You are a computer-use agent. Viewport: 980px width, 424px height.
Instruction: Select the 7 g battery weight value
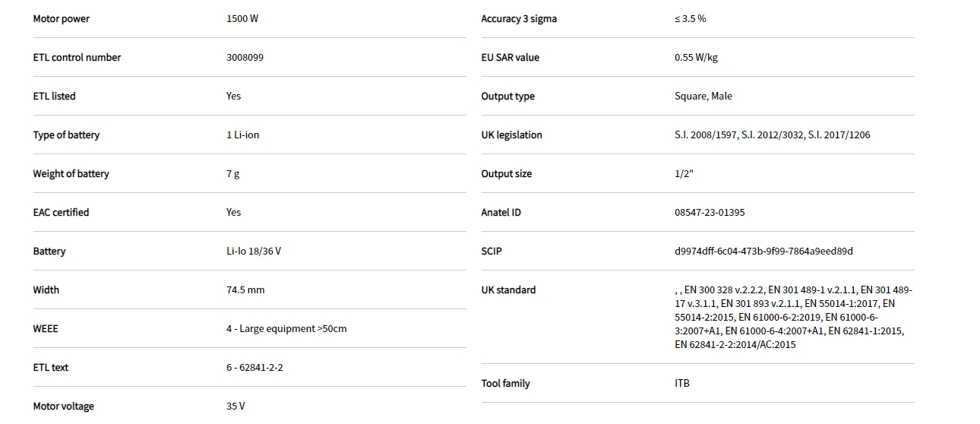click(232, 174)
